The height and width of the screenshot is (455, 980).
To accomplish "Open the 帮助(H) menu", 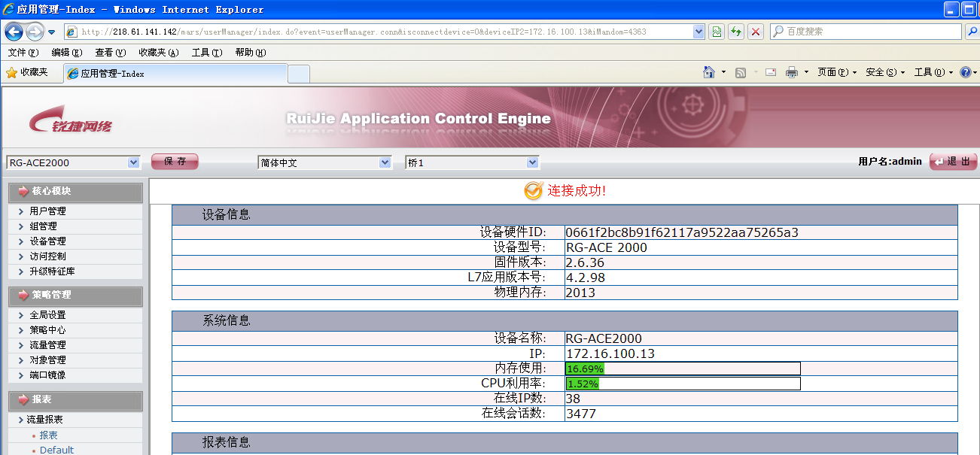I will click(251, 52).
